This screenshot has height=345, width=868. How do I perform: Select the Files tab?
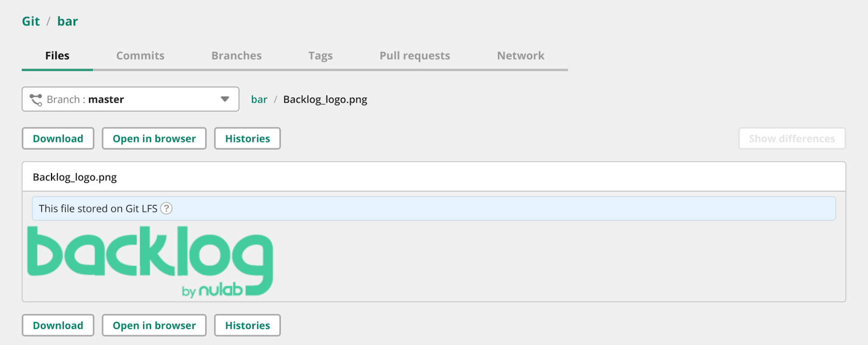[57, 56]
